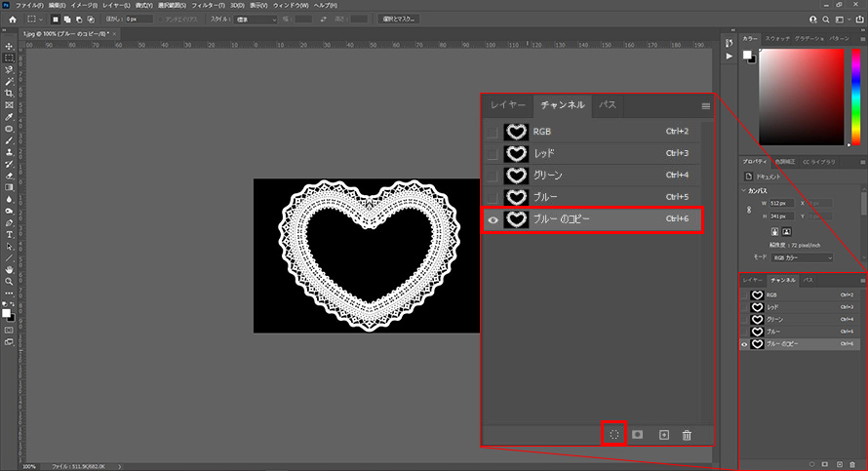Save selection as channel in docked panel

click(x=825, y=464)
